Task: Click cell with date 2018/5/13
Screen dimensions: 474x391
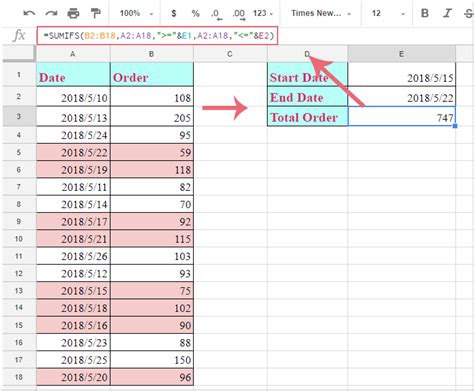Action: click(73, 117)
